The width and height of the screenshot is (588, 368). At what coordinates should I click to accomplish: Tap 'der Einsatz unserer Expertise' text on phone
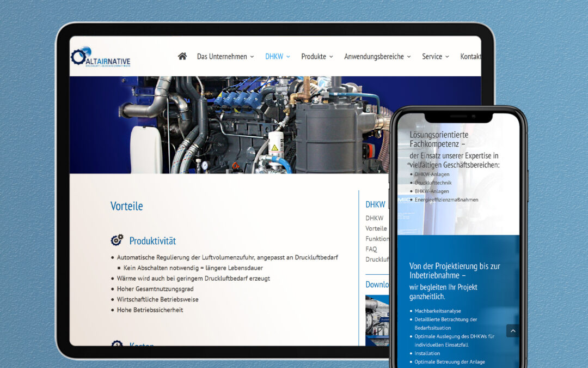pyautogui.click(x=455, y=160)
